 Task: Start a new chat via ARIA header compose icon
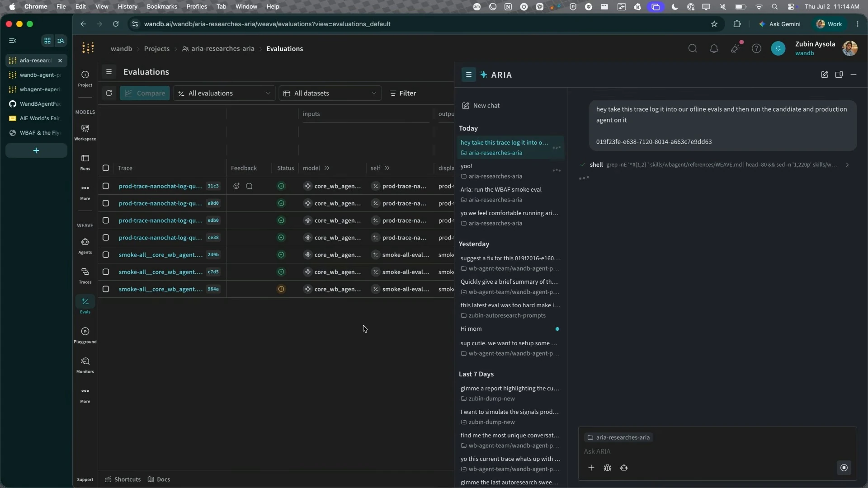pyautogui.click(x=825, y=75)
